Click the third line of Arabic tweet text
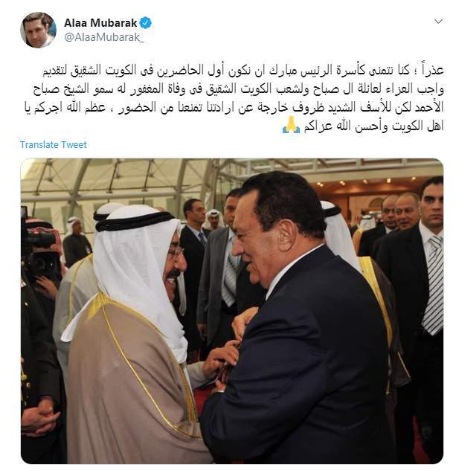 234,107
